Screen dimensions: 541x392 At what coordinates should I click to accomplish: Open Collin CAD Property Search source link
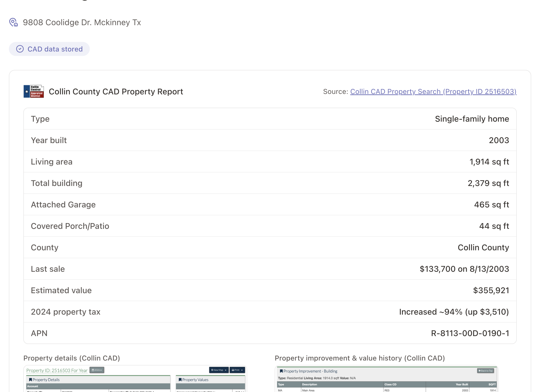pos(433,92)
